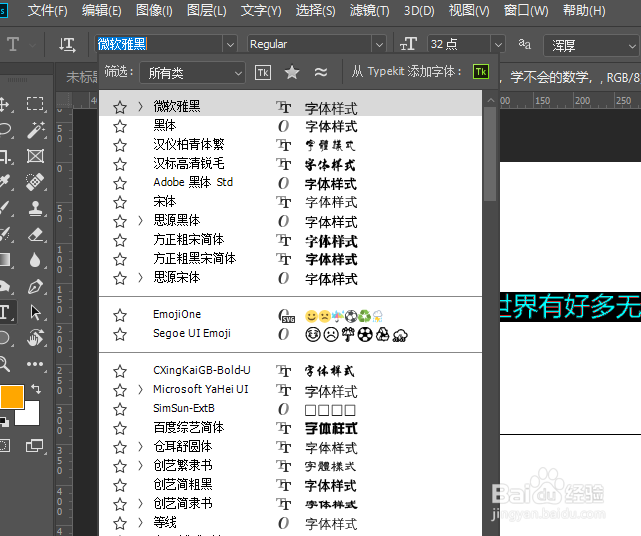Select the Hand tool
The width and height of the screenshot is (641, 536).
click(x=36, y=338)
